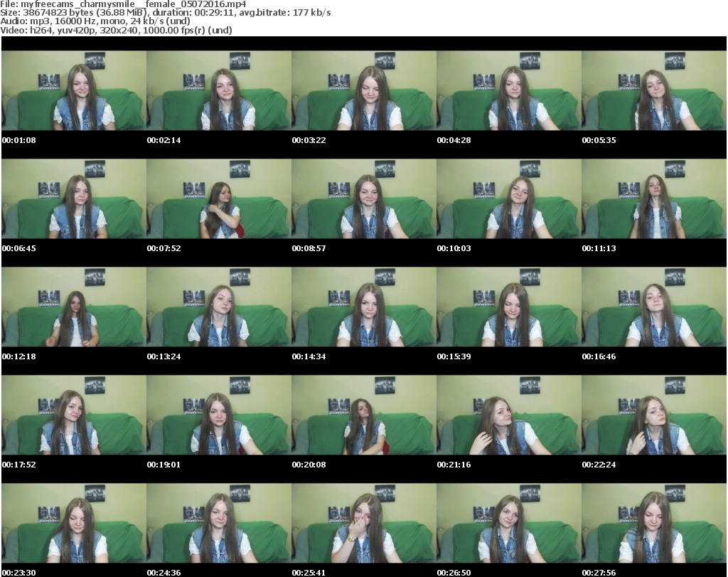728x577 pixels.
Task: Select the thumbnail frame at 00:12:18
Action: 74,307
